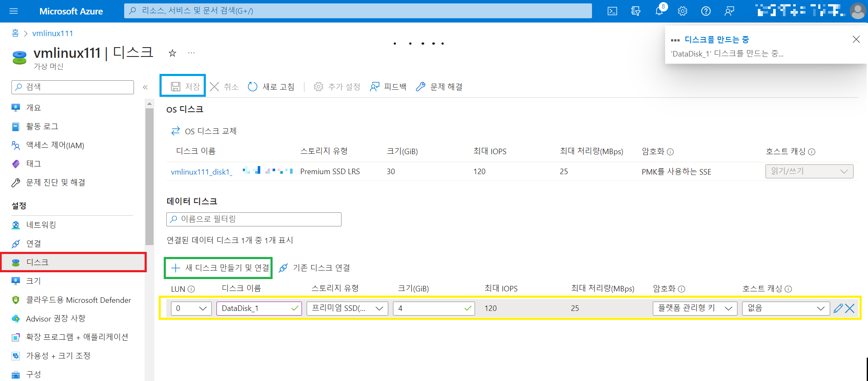This screenshot has height=381, width=868.
Task: Open Directories and subscriptions filter icon
Action: pyautogui.click(x=636, y=11)
